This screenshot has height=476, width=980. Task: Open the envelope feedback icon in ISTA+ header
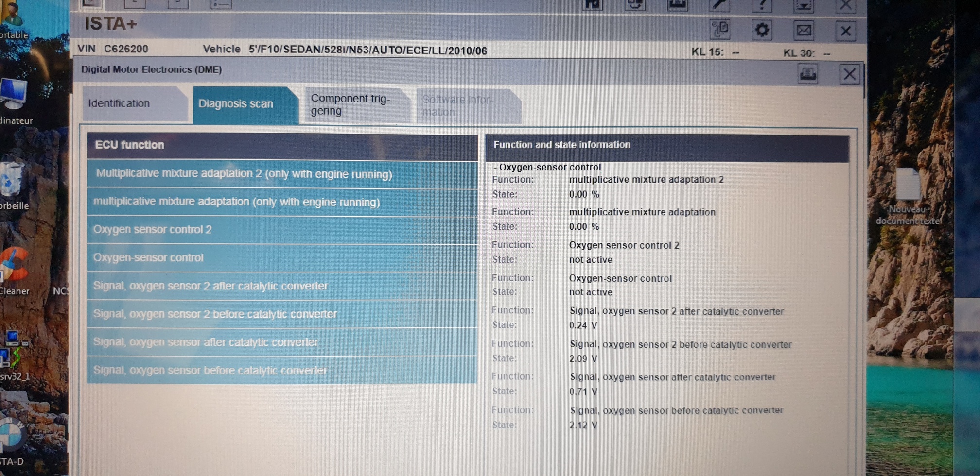tap(804, 31)
